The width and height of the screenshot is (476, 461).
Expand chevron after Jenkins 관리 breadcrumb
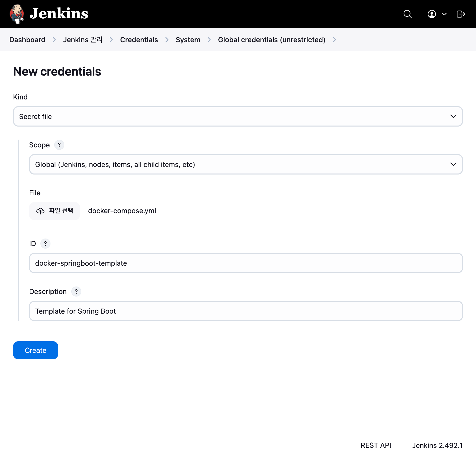click(111, 40)
